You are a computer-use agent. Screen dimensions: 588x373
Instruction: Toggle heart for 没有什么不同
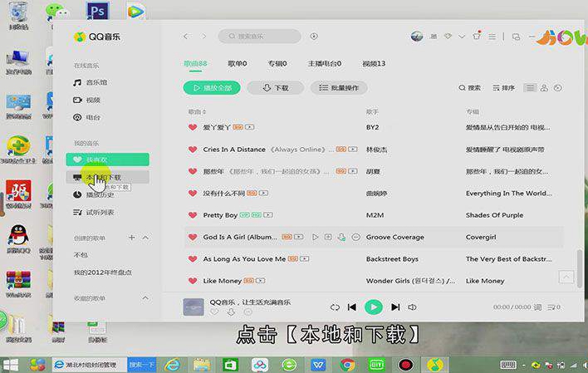(x=193, y=194)
